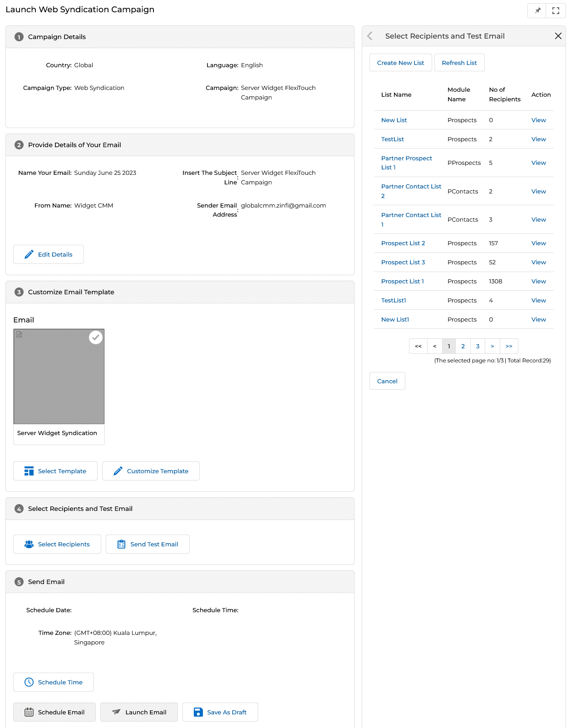The width and height of the screenshot is (571, 728).
Task: Toggle fullscreen expand icon
Action: click(x=556, y=10)
